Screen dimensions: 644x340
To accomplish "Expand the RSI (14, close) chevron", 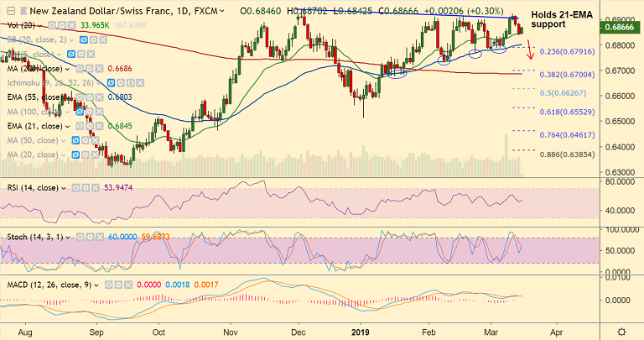I will pyautogui.click(x=64, y=188).
